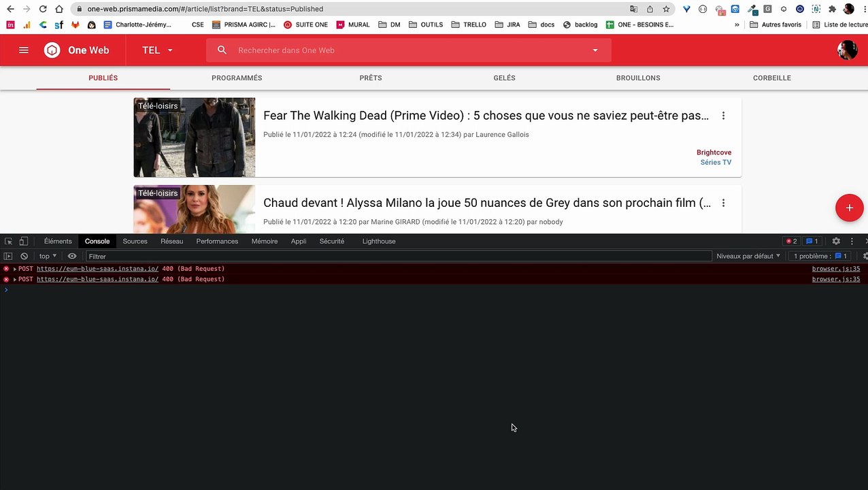Open DevTools Éléments tab
The height and width of the screenshot is (490, 868).
click(58, 242)
